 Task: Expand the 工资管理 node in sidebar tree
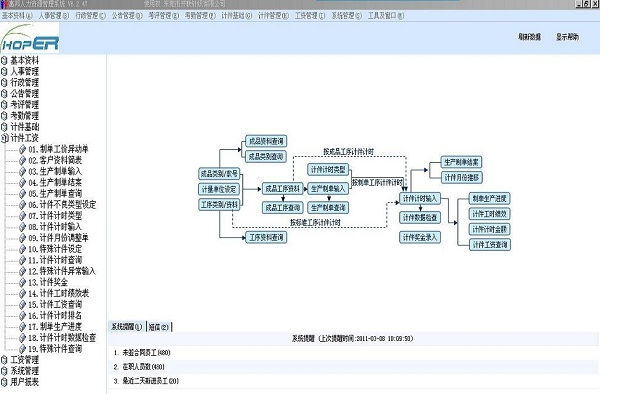point(4,360)
